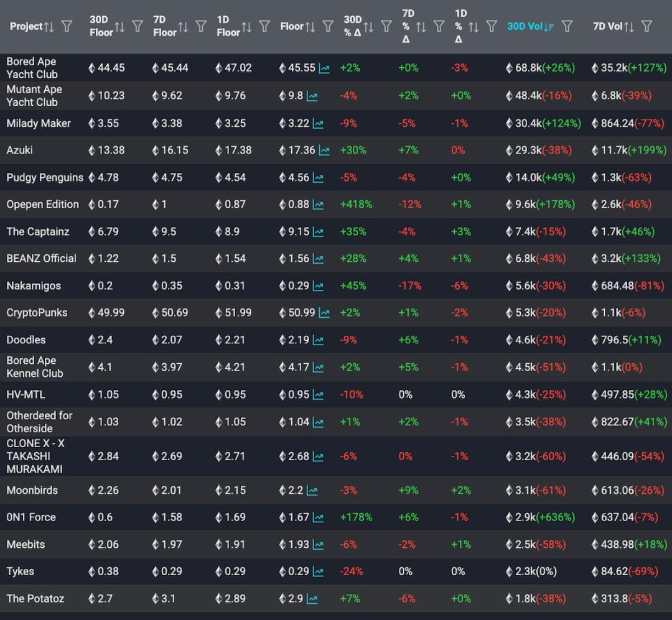Click the filter icon for Project column
This screenshot has height=620, width=672.
[67, 26]
